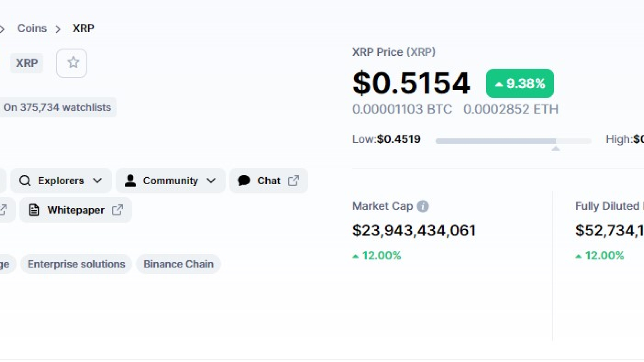
Task: Click the breadcrumb arrow before XRP
Action: pyautogui.click(x=58, y=29)
